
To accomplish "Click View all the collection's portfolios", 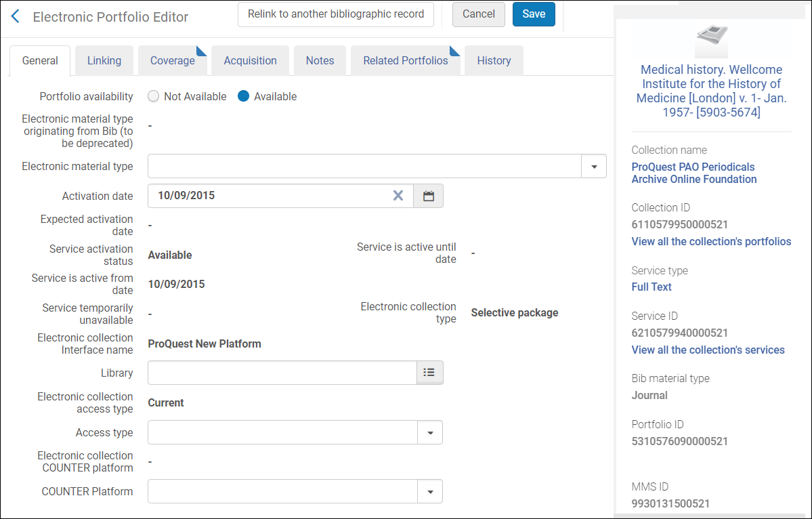I will [711, 241].
